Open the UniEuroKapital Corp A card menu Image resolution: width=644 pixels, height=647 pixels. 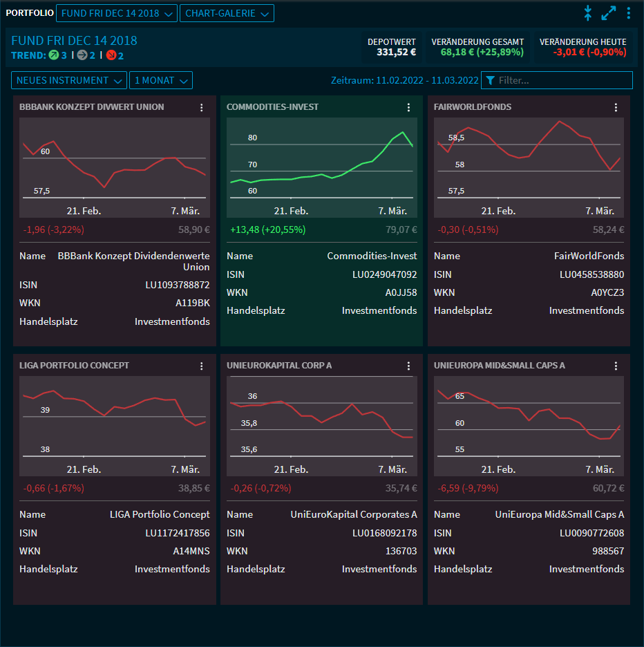pos(408,366)
